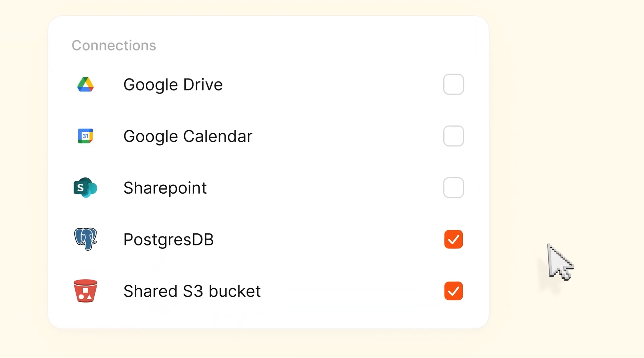Click the Google Drive triangle logo

click(86, 84)
